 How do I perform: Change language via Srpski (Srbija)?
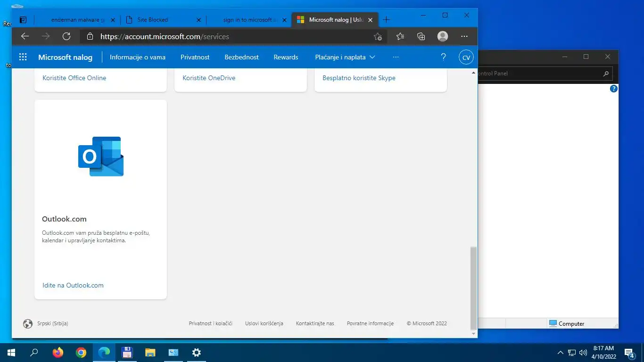(46, 323)
